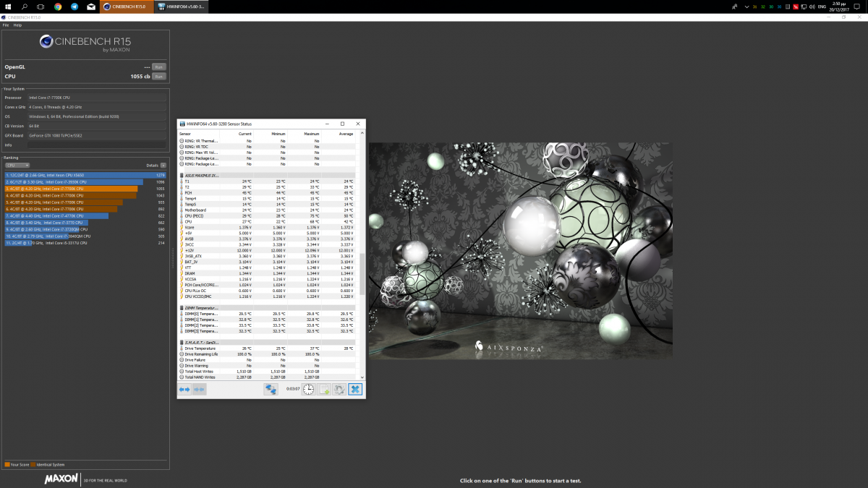Launch Chrome from the taskbar

coord(58,7)
